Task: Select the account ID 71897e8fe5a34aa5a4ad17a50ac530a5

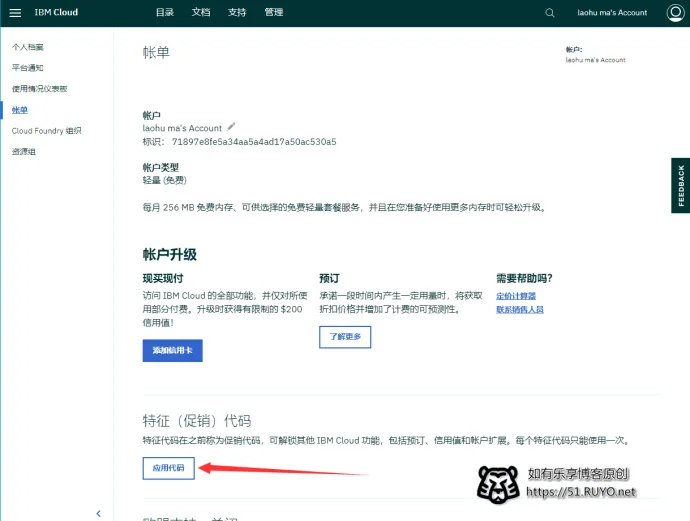Action: [x=254, y=142]
